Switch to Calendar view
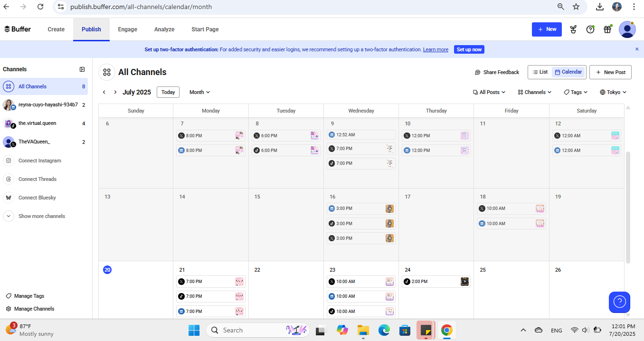644x341 pixels. tap(568, 72)
